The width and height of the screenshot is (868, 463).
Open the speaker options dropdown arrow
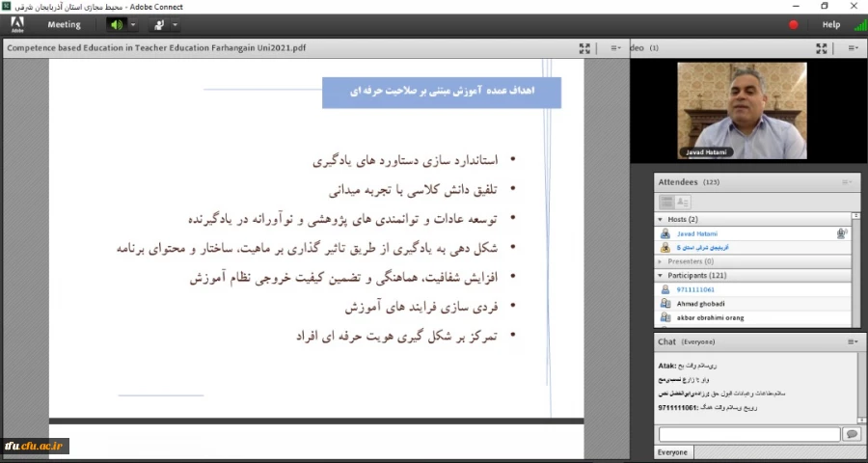point(133,25)
